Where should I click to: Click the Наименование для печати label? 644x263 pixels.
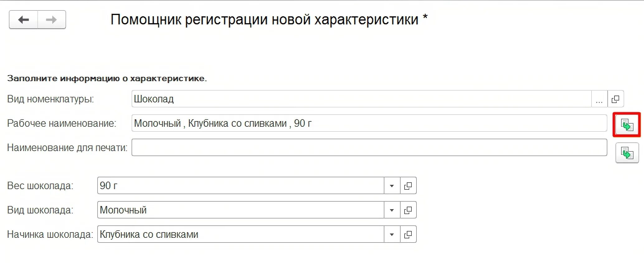(x=67, y=148)
